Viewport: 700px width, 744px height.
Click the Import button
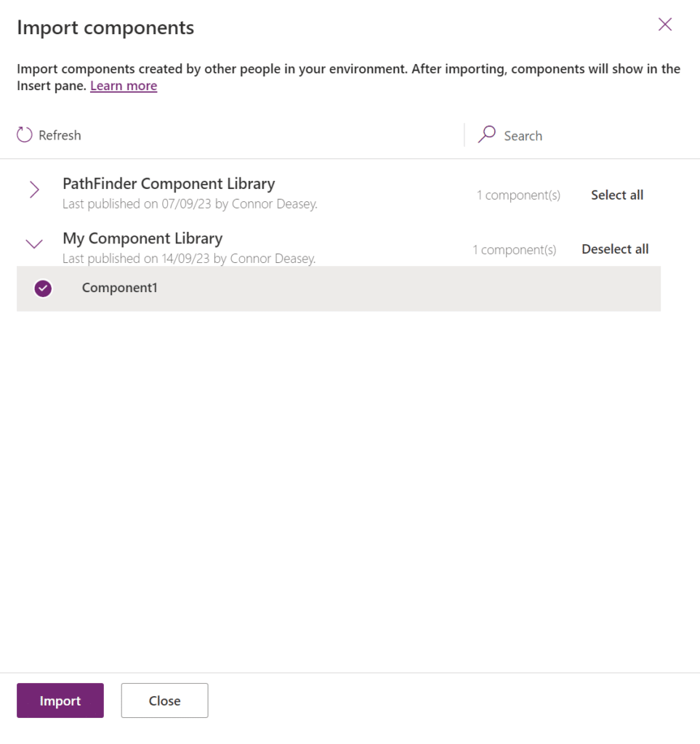60,700
